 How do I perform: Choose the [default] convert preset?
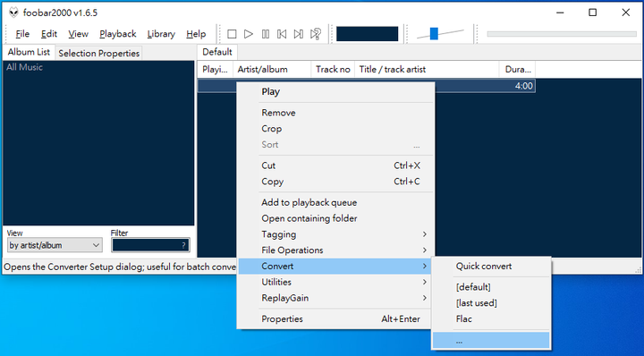pyautogui.click(x=491, y=287)
